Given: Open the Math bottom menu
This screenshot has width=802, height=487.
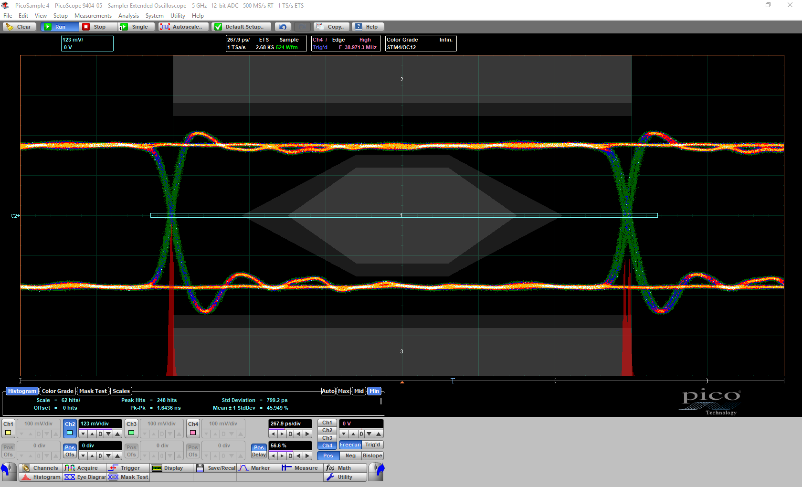Looking at the screenshot, I should tap(345, 468).
